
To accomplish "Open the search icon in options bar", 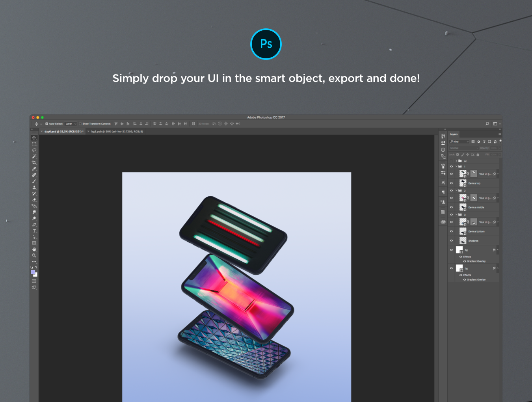I will tap(487, 124).
